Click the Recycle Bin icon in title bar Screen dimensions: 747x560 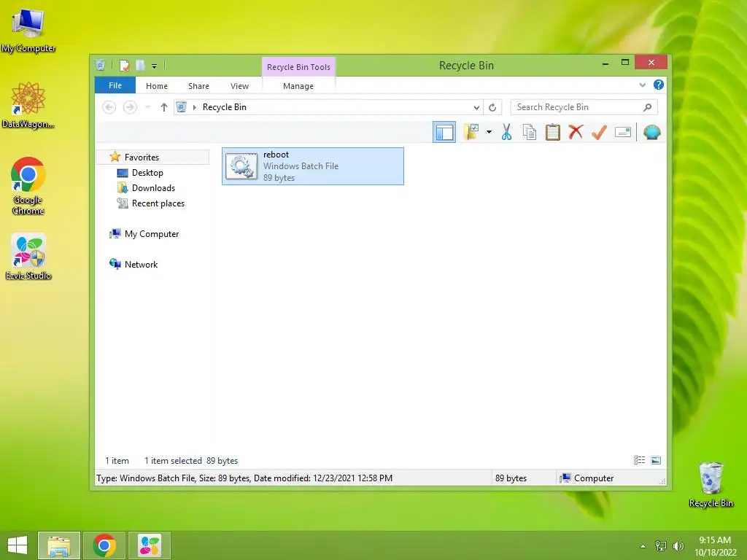pos(100,65)
